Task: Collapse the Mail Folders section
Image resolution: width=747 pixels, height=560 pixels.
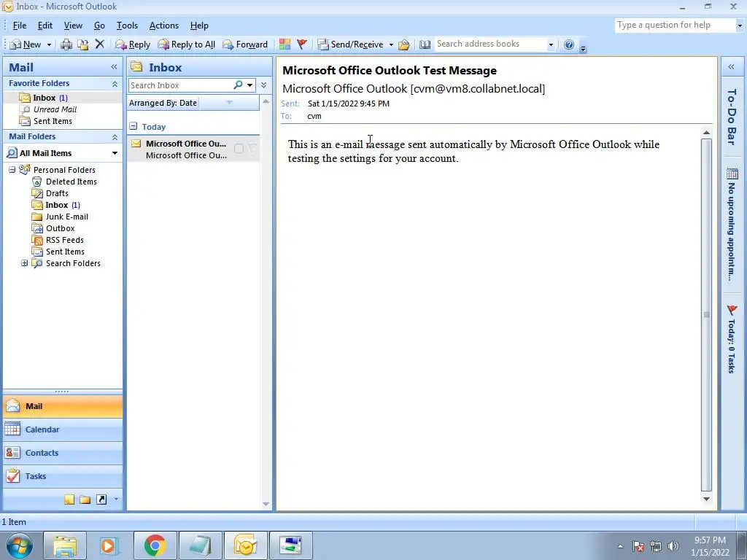Action: (115, 136)
